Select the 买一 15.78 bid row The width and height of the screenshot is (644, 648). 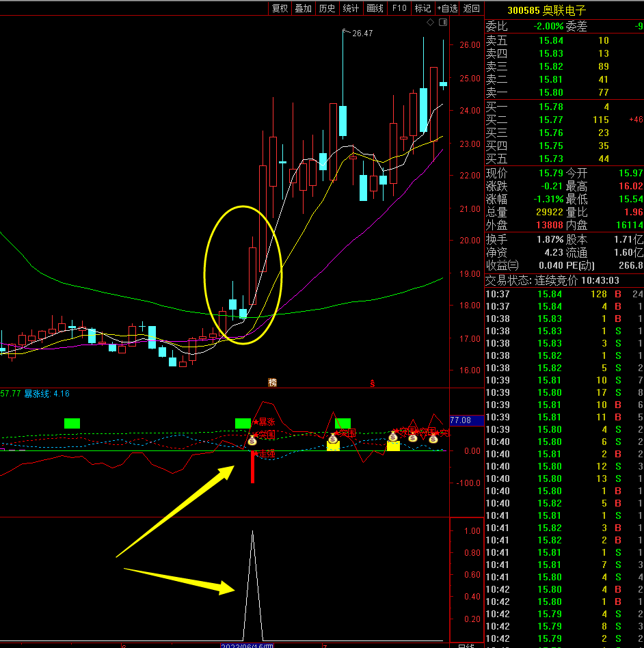[x=564, y=107]
